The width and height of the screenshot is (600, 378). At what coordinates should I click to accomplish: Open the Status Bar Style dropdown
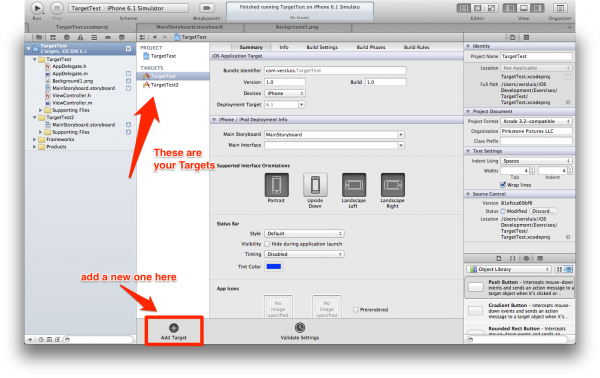coord(304,233)
